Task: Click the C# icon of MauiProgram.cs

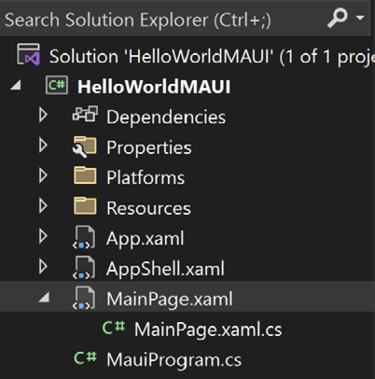Action: 85,358
